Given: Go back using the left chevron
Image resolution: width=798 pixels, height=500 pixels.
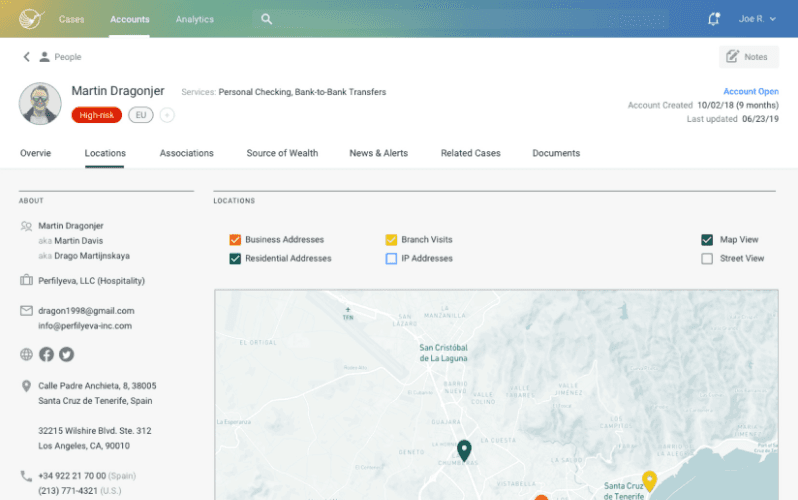Looking at the screenshot, I should pyautogui.click(x=26, y=57).
